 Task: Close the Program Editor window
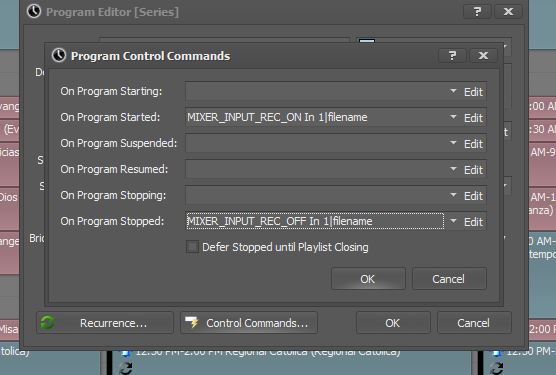tap(508, 12)
